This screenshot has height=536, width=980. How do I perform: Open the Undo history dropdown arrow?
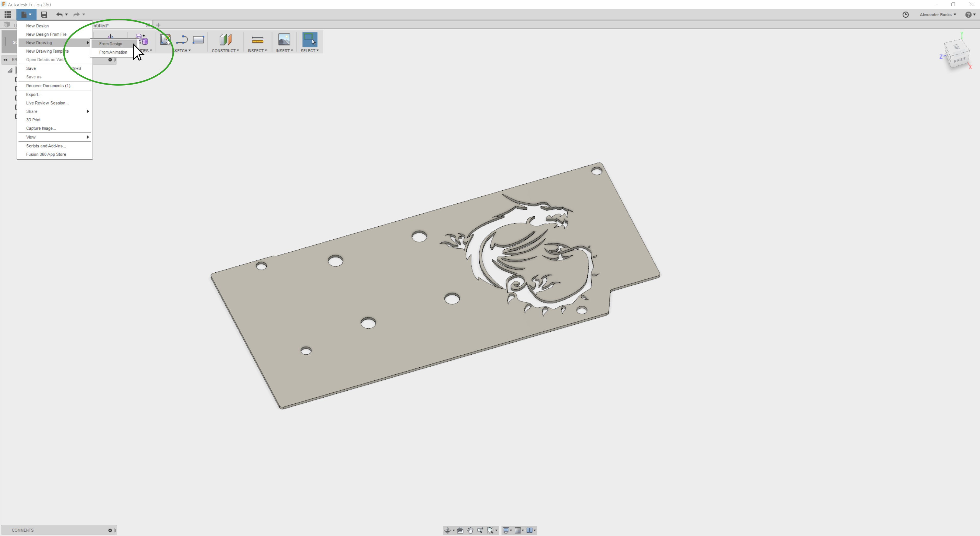tap(67, 15)
